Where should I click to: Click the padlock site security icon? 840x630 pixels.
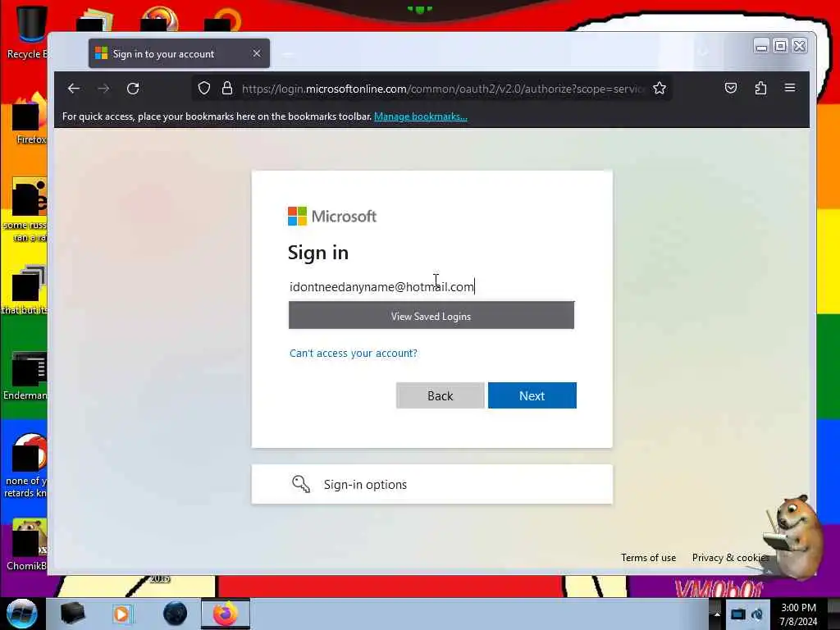click(227, 89)
